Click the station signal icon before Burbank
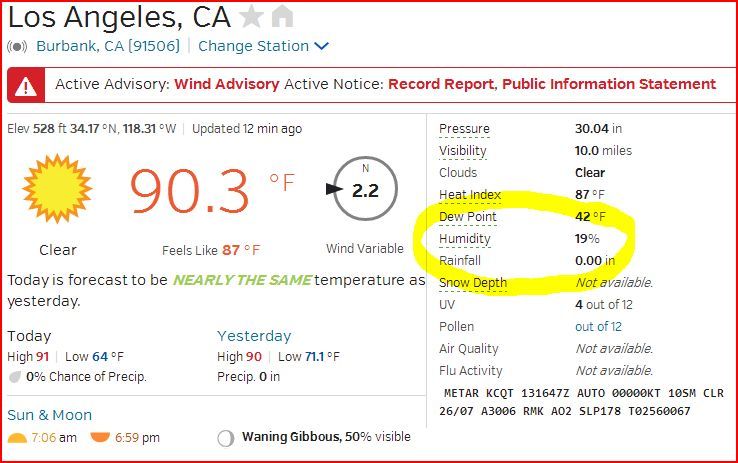Viewport: 738px width, 463px height. pos(17,46)
